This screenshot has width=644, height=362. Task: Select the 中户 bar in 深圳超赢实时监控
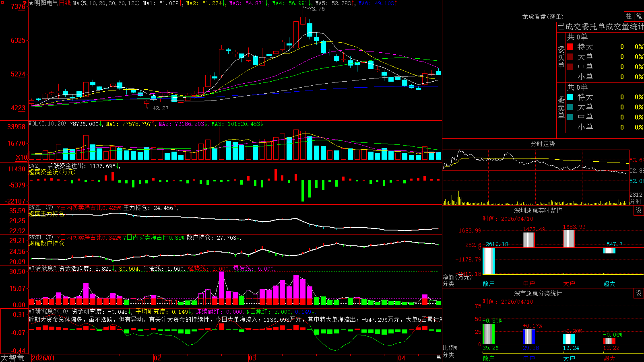coord(529,240)
